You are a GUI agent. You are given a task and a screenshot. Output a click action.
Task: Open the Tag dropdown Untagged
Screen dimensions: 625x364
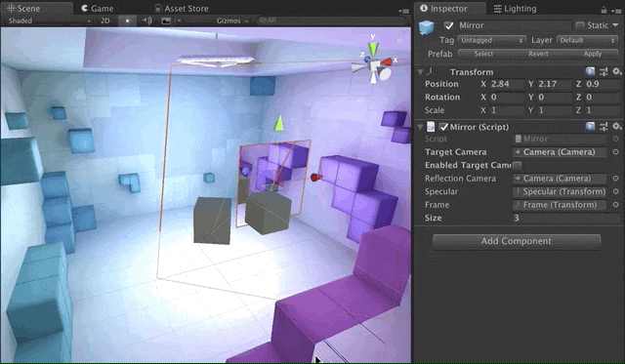point(492,40)
